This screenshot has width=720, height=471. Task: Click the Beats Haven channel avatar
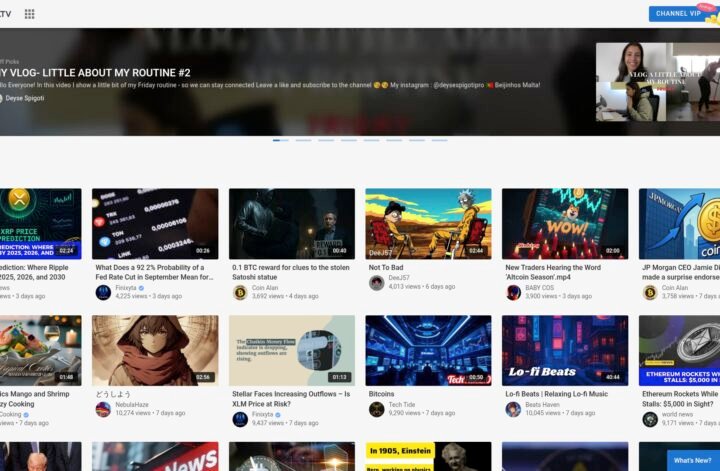click(x=513, y=409)
